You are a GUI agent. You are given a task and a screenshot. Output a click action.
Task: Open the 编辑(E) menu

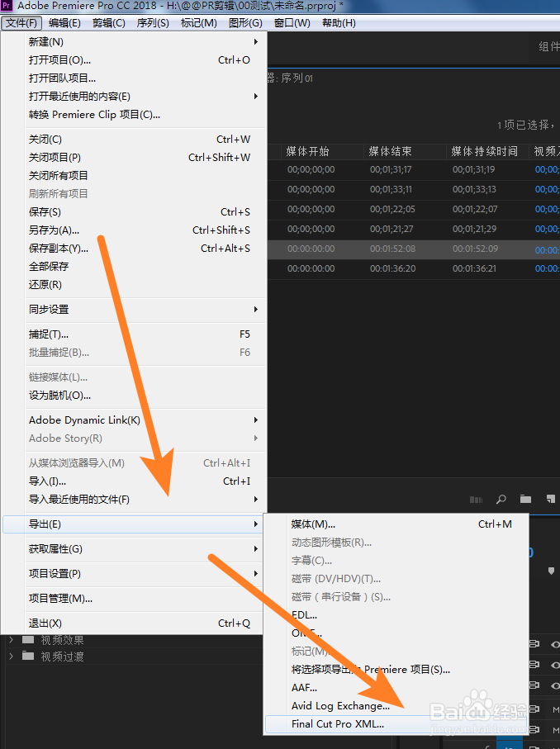(x=64, y=23)
